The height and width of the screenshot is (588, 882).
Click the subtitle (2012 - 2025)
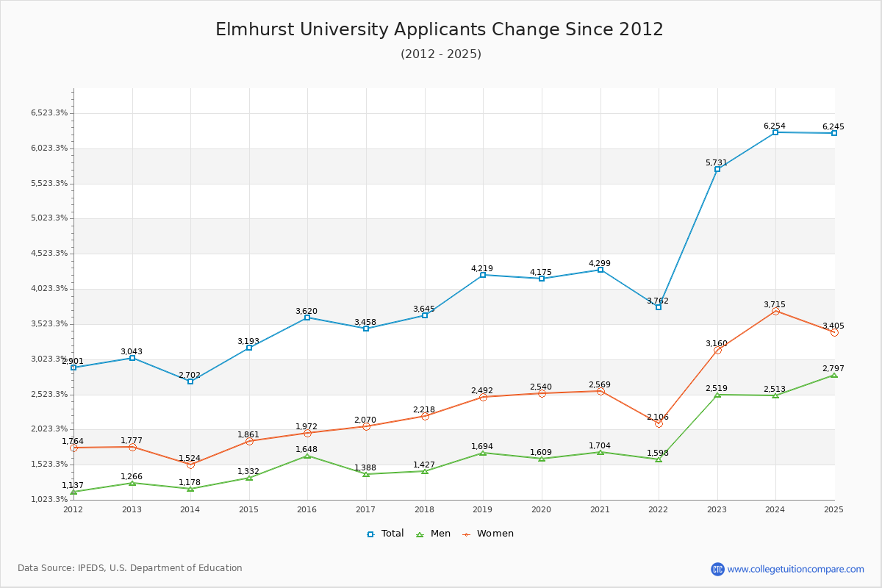pos(441,54)
